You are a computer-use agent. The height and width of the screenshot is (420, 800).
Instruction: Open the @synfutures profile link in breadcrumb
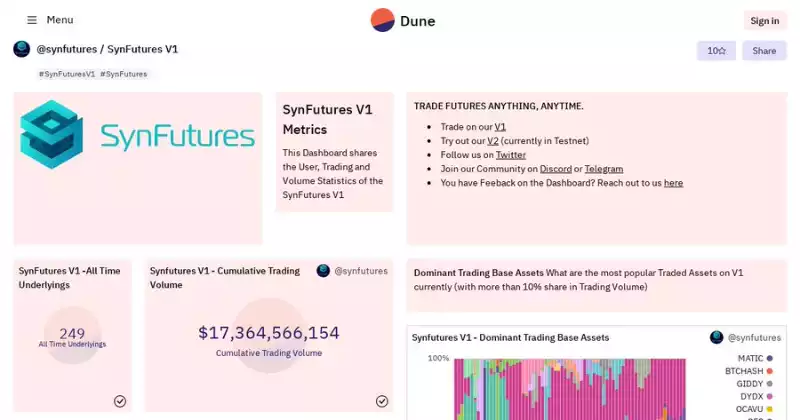[66, 49]
